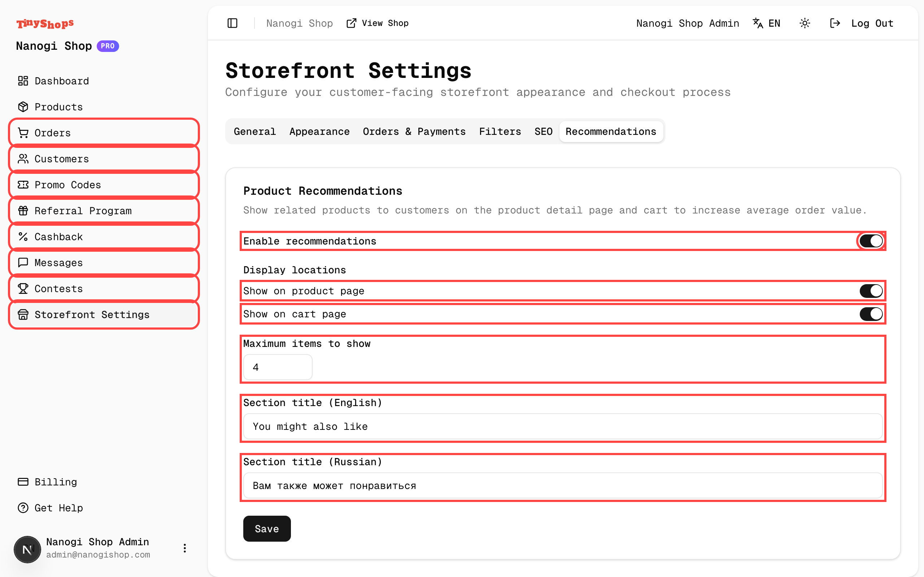This screenshot has width=924, height=577.
Task: Disable the Enable recommendations toggle
Action: coord(871,241)
